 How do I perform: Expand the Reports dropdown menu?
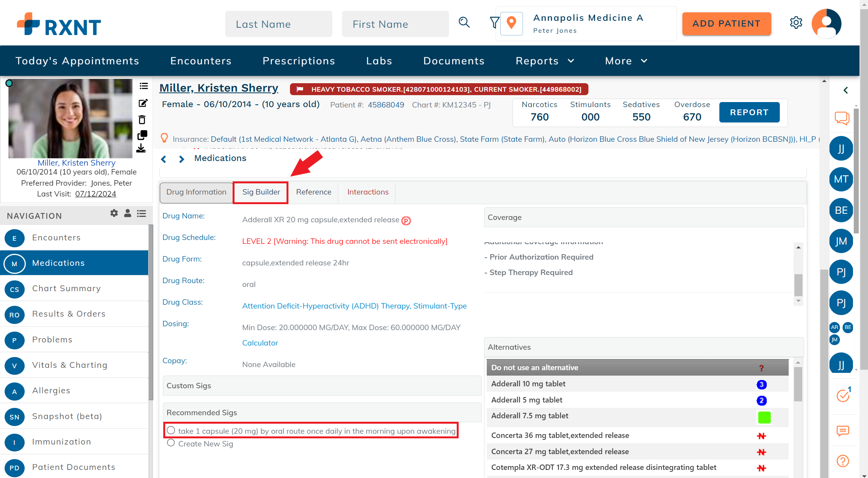pyautogui.click(x=545, y=61)
